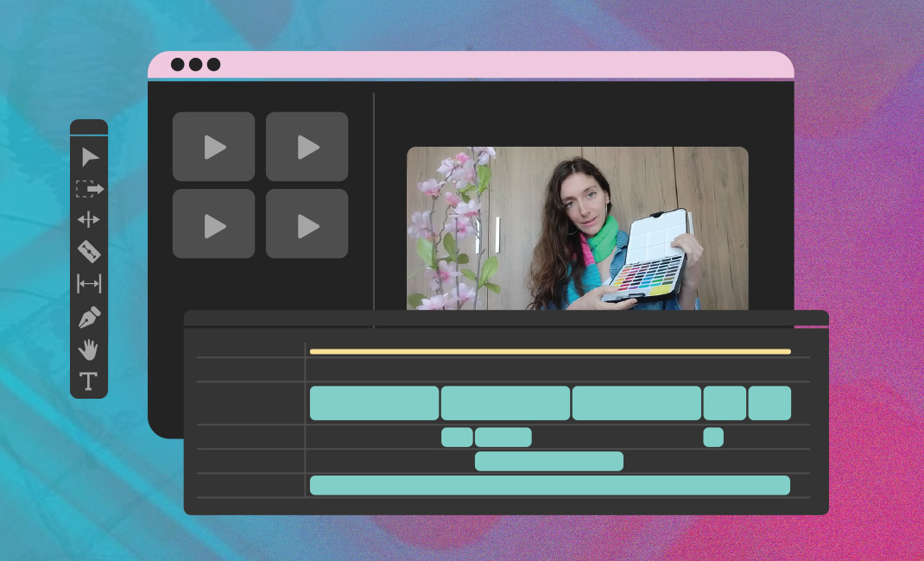The height and width of the screenshot is (561, 924).
Task: Play the top-right media bin clip
Action: tap(307, 147)
